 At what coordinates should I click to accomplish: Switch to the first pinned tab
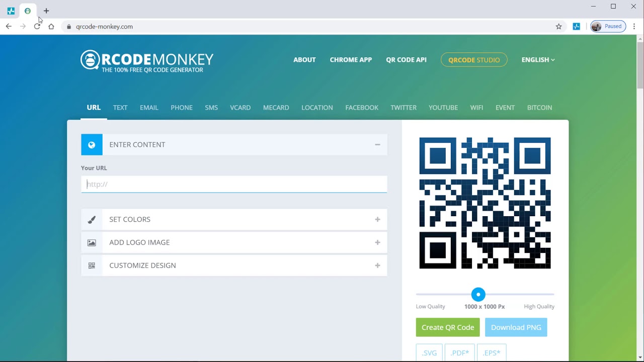click(11, 11)
